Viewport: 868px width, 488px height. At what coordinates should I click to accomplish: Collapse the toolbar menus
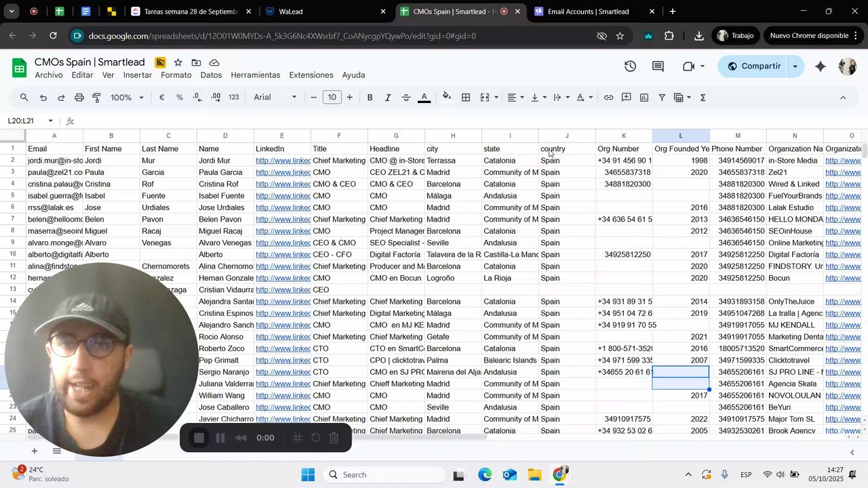click(x=843, y=98)
